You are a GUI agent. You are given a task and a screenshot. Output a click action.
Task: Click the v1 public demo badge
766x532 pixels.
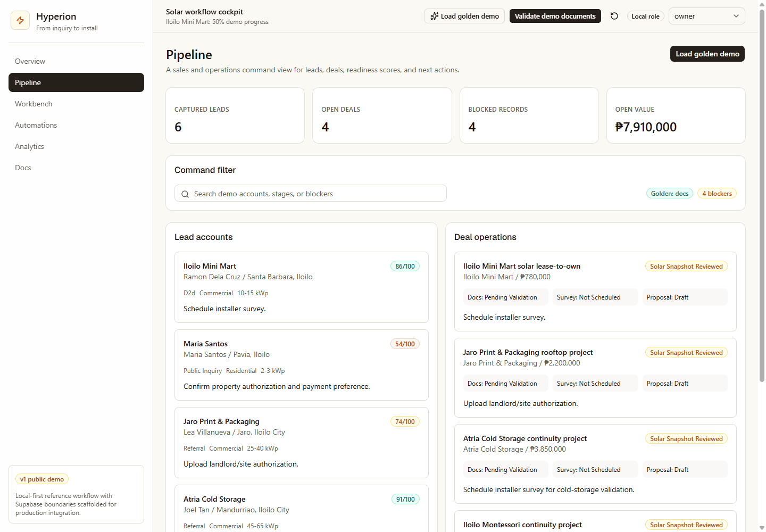[x=42, y=479]
